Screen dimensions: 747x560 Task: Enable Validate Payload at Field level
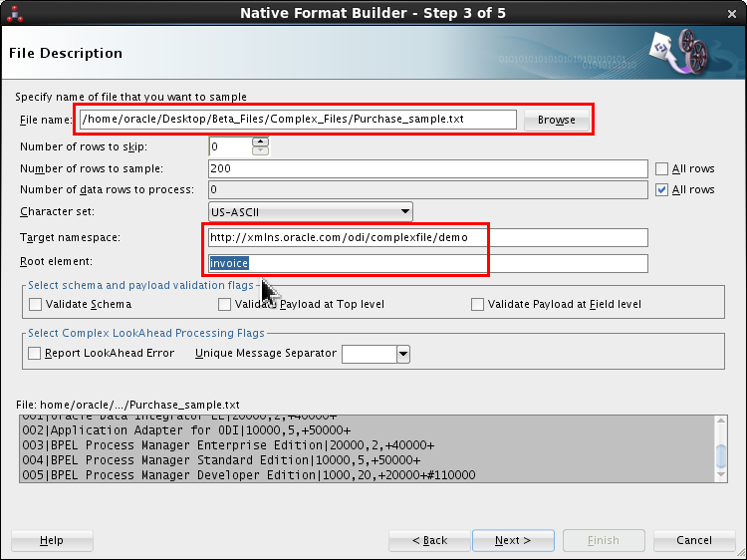click(477, 304)
